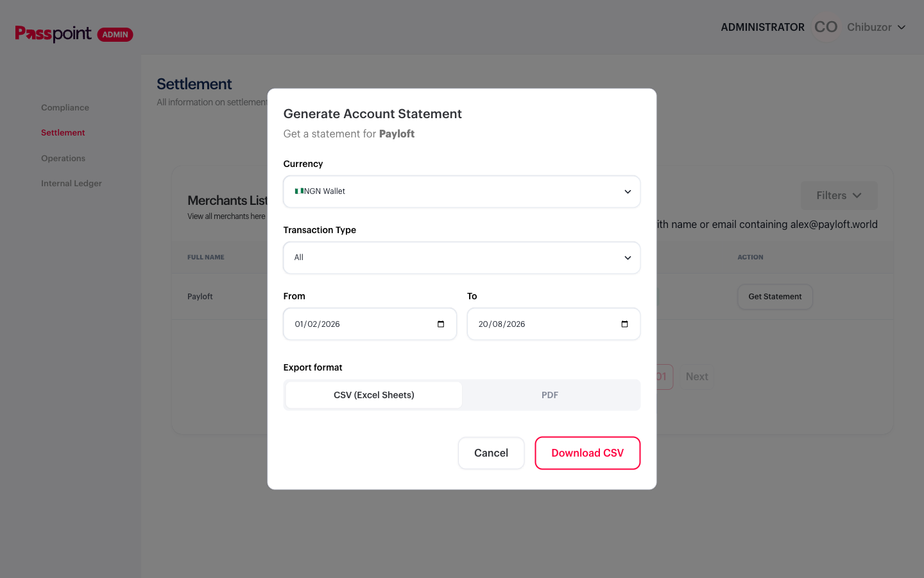
Task: Open Settlement in the sidebar
Action: pos(63,133)
